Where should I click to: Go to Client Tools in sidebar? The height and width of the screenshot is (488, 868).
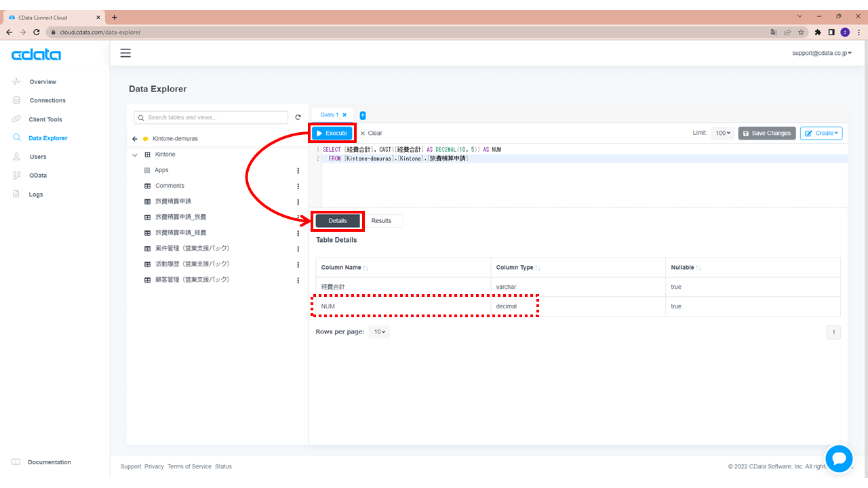point(45,119)
